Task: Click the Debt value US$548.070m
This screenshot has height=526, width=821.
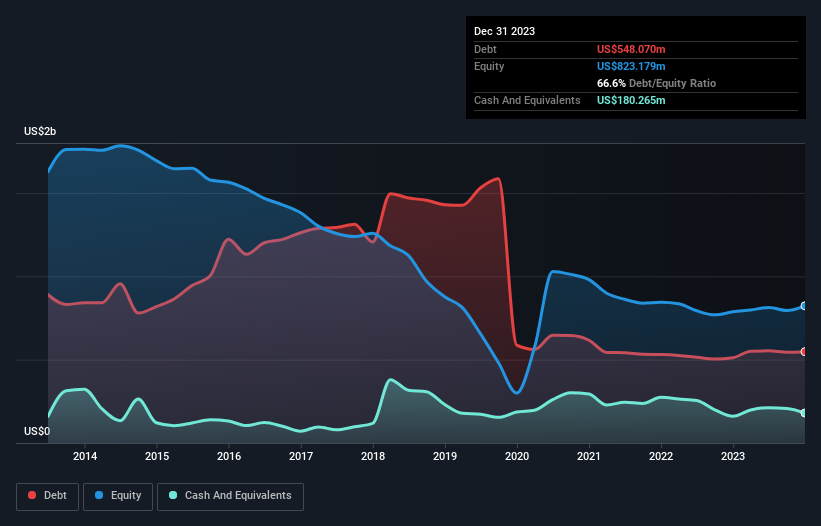Action: click(x=631, y=49)
